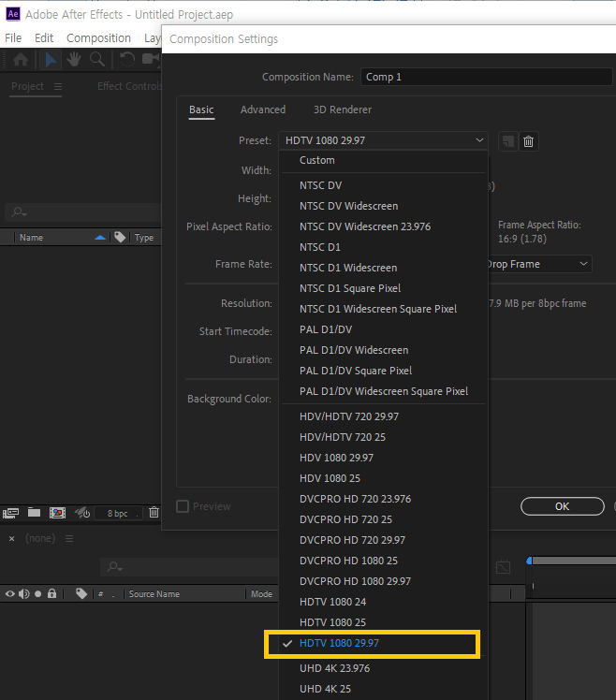Image resolution: width=616 pixels, height=700 pixels.
Task: Open the Drop Frame dropdown
Action: (539, 264)
